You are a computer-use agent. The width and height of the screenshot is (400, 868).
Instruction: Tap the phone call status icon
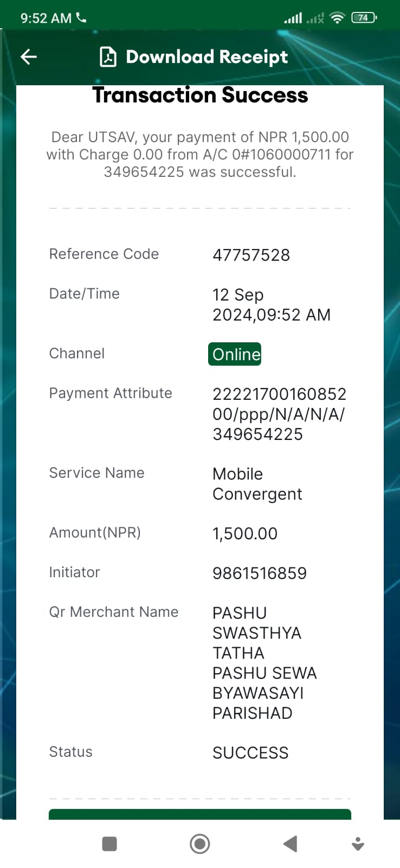[81, 18]
